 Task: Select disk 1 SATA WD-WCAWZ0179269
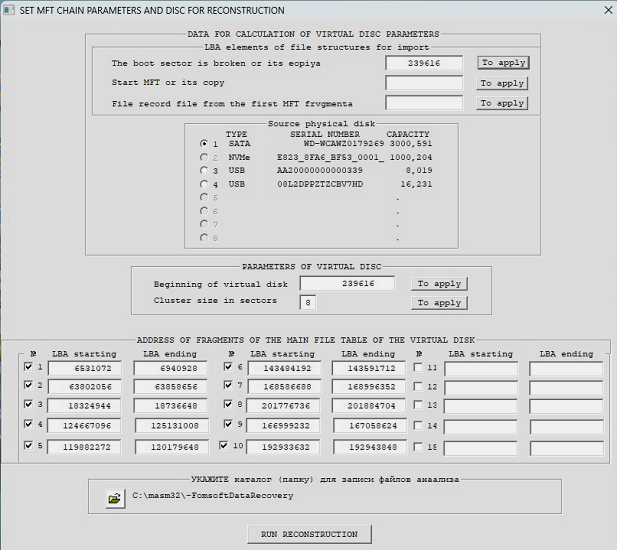pyautogui.click(x=203, y=144)
